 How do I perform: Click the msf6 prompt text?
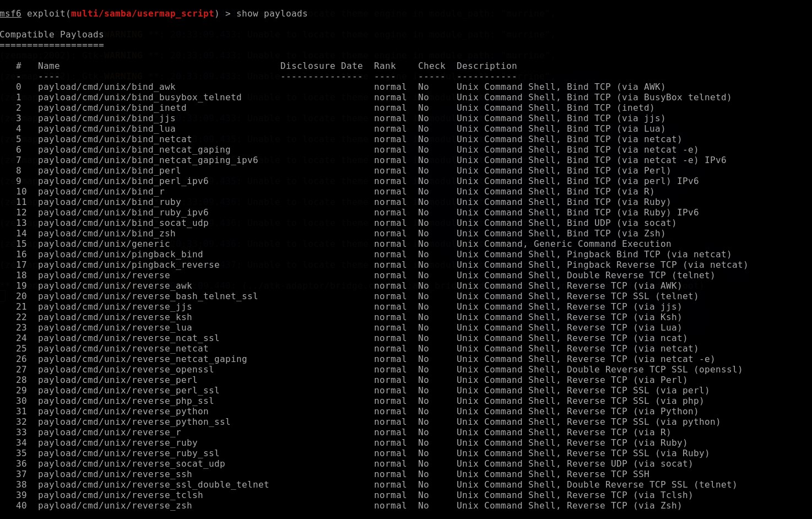pos(10,14)
